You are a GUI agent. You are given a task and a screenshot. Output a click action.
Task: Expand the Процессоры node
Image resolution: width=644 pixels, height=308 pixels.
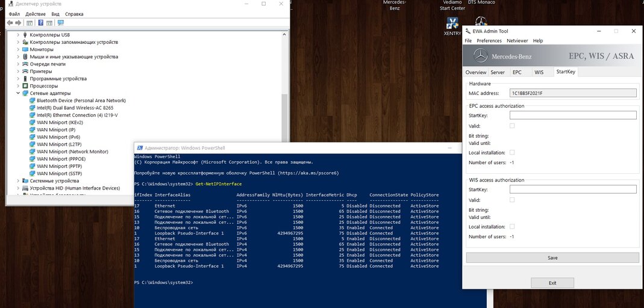(x=18, y=86)
